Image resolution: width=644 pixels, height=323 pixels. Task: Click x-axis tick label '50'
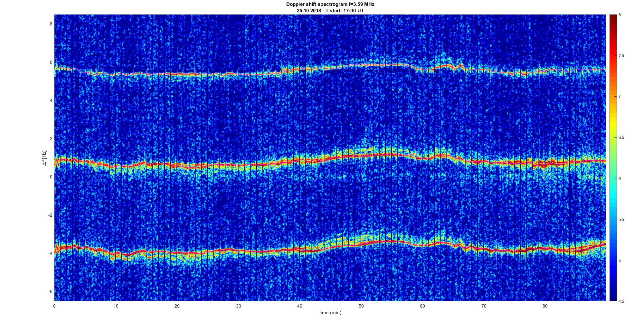(x=361, y=306)
